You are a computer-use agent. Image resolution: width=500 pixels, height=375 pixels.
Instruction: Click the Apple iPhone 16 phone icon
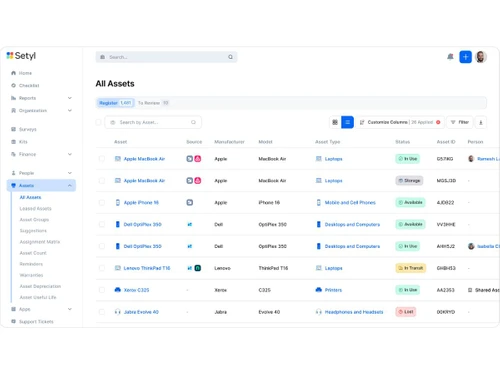117,202
